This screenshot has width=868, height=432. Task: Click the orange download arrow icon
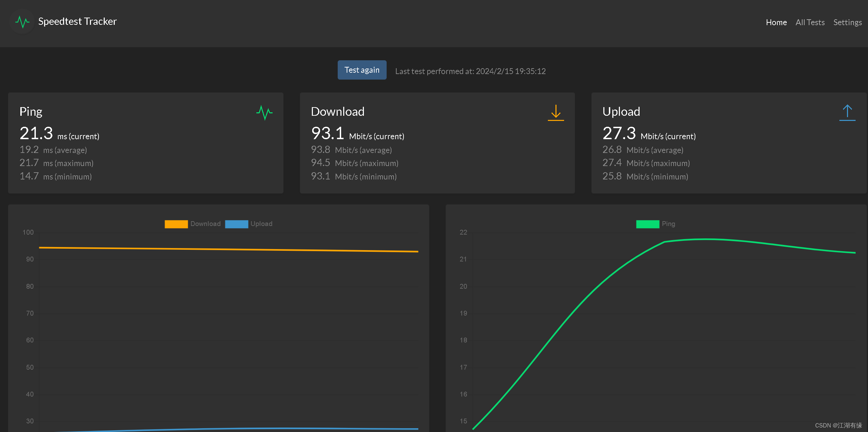(555, 113)
